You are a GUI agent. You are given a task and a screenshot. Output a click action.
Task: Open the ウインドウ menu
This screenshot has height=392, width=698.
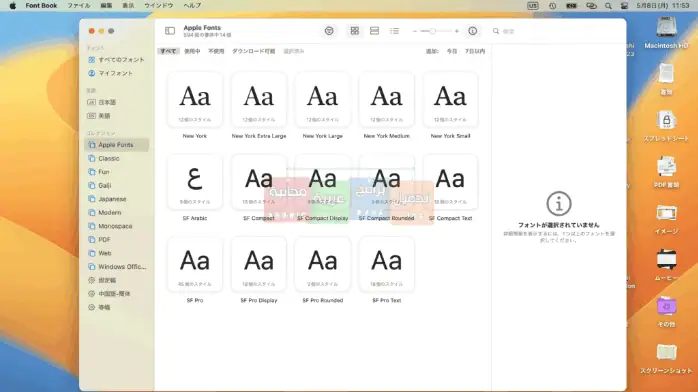point(158,6)
